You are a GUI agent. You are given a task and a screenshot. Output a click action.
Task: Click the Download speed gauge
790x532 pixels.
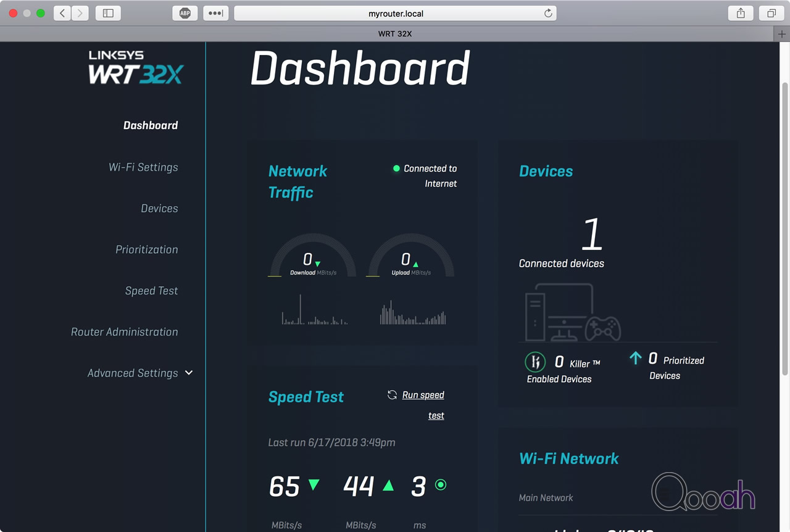[x=312, y=255]
